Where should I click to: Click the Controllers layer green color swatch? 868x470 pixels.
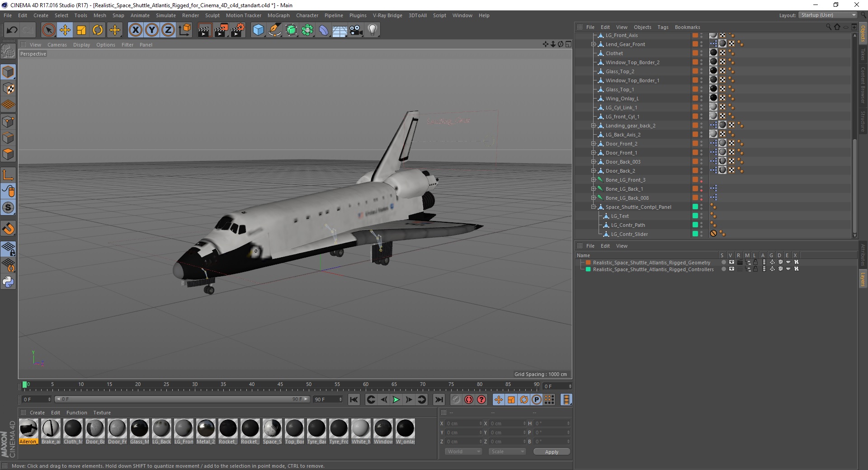(x=588, y=269)
